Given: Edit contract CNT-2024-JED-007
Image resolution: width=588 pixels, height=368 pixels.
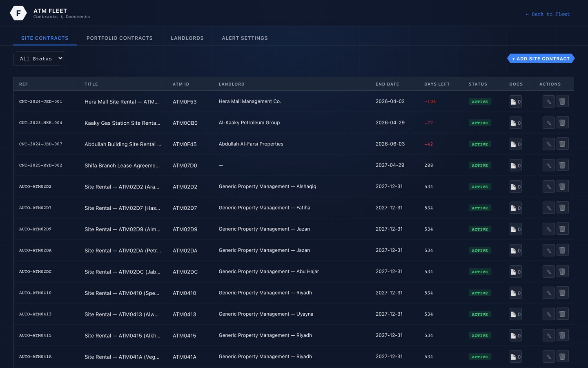Looking at the screenshot, I should [x=549, y=144].
